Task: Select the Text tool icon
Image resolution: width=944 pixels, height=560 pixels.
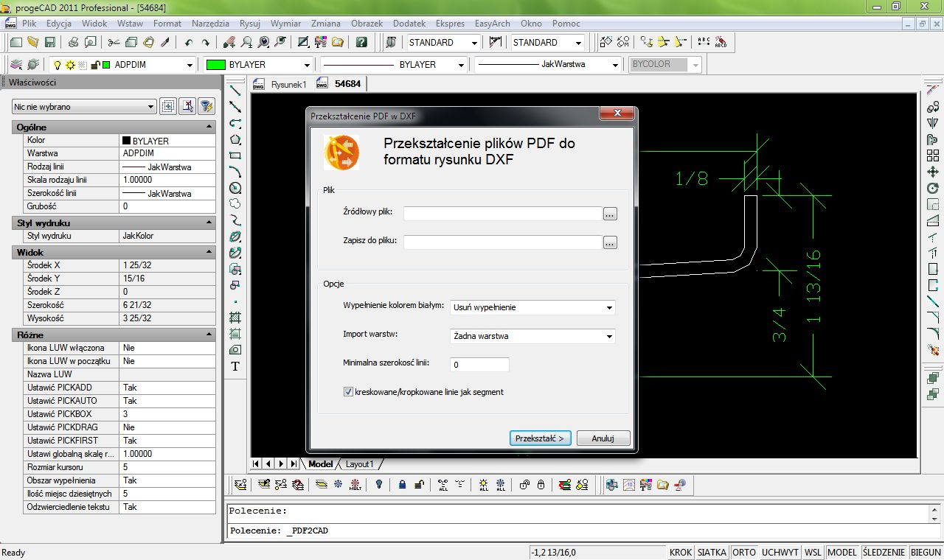Action: (x=235, y=366)
